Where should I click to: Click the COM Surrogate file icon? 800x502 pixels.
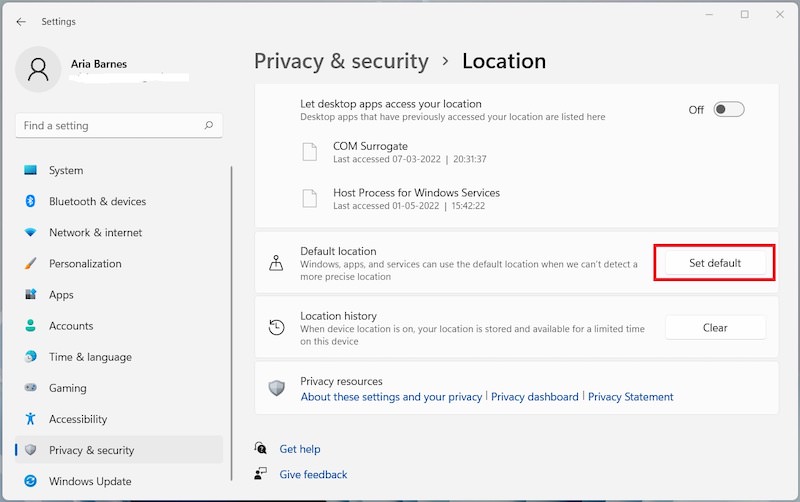pos(310,152)
